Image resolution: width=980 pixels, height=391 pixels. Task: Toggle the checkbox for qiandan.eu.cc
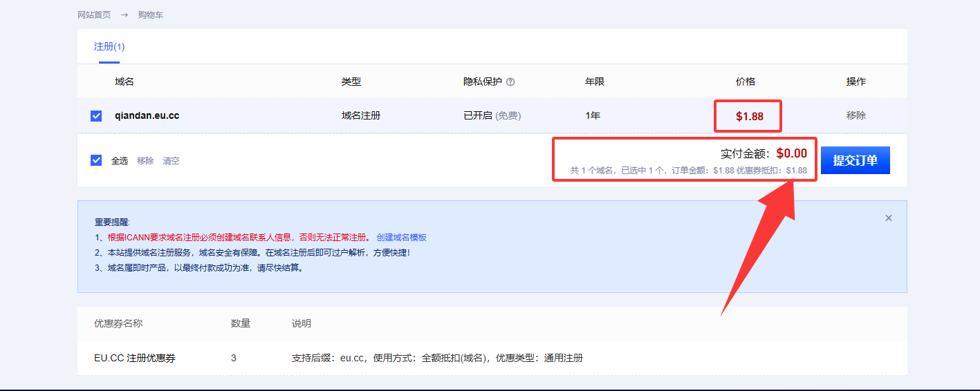click(96, 116)
